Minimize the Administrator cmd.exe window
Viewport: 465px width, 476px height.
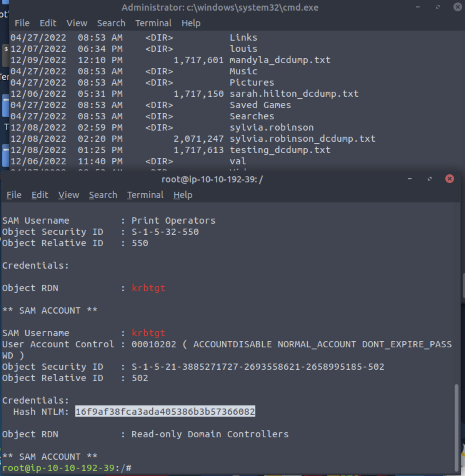(x=417, y=7)
